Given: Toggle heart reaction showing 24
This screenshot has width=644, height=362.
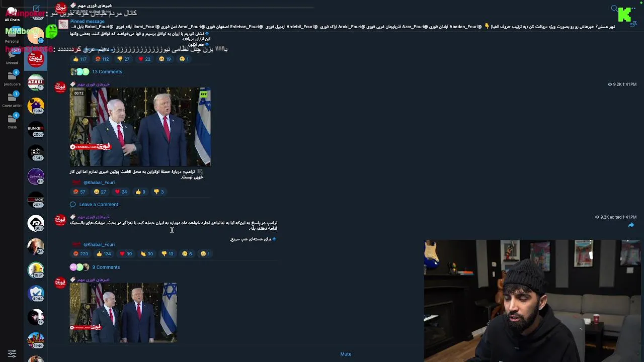Looking at the screenshot, I should [x=121, y=192].
